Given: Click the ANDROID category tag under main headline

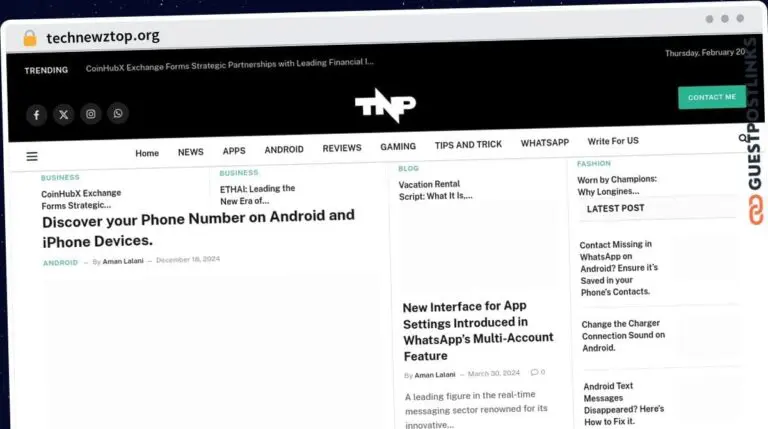Looking at the screenshot, I should pyautogui.click(x=60, y=262).
